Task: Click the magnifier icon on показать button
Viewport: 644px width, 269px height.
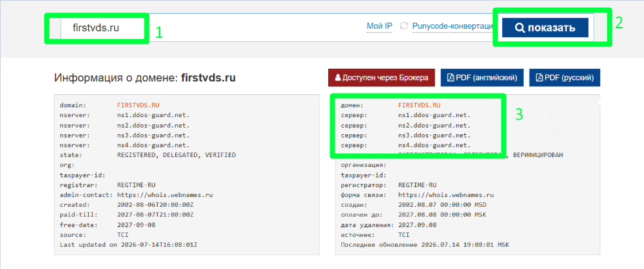Action: tap(520, 28)
